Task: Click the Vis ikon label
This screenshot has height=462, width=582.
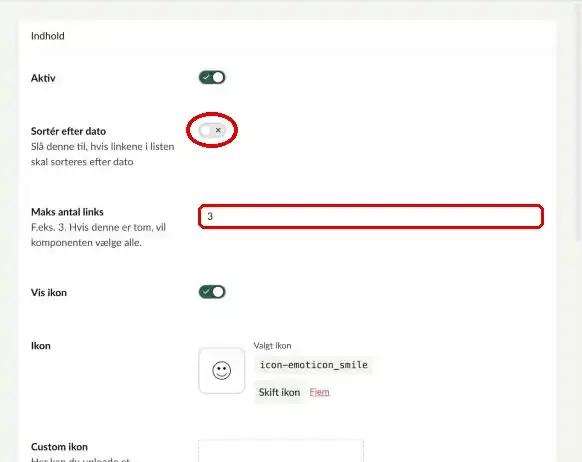Action: tap(49, 292)
